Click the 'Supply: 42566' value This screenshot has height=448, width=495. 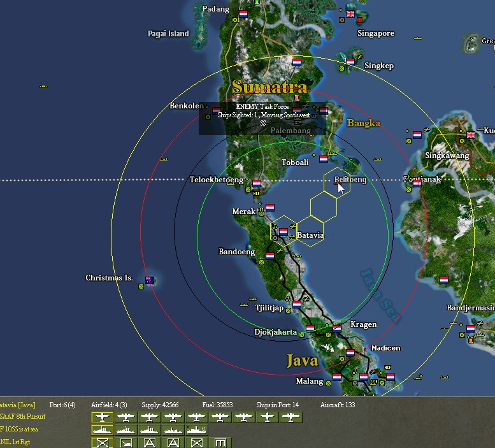[160, 405]
